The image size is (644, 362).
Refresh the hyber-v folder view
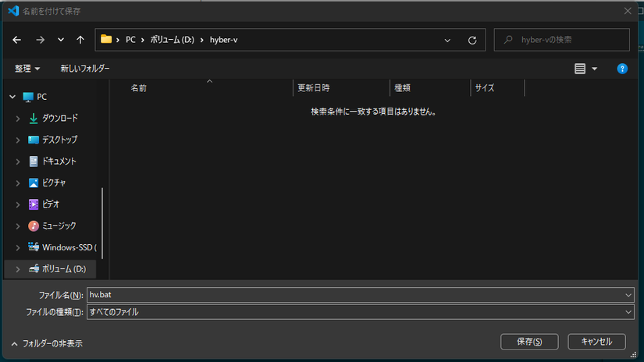[472, 41]
